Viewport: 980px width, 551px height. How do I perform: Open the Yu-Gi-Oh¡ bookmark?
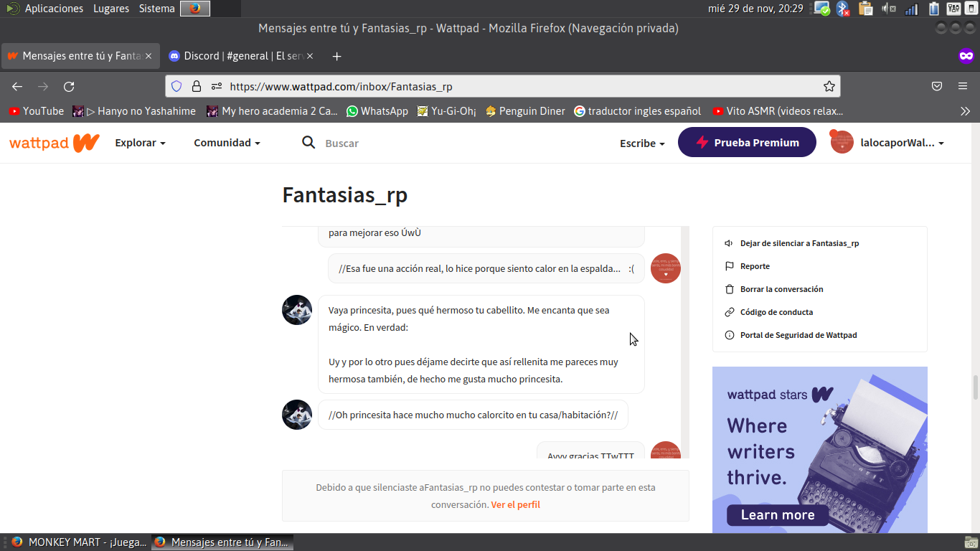[447, 111]
